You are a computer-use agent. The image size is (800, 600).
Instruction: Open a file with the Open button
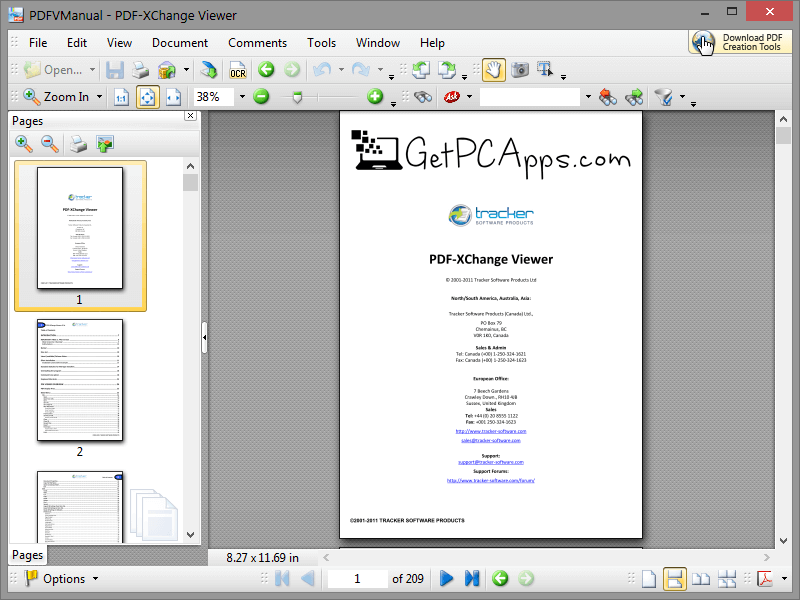click(53, 70)
